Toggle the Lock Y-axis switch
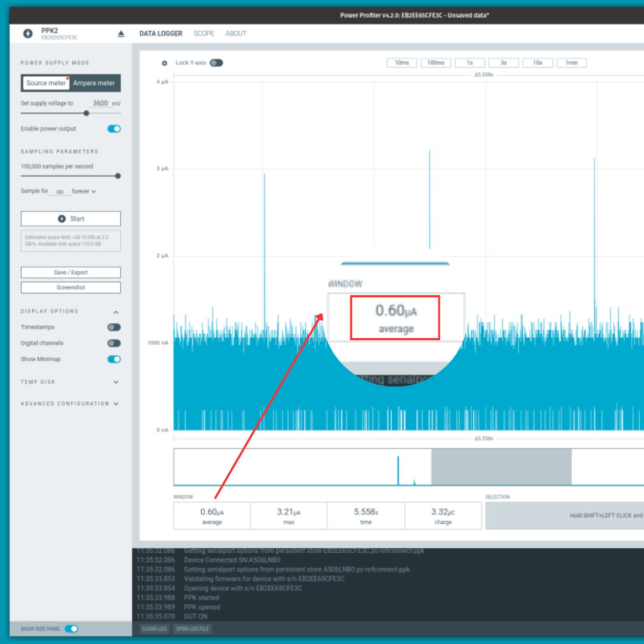Viewport: 644px width, 644px height. pyautogui.click(x=216, y=63)
